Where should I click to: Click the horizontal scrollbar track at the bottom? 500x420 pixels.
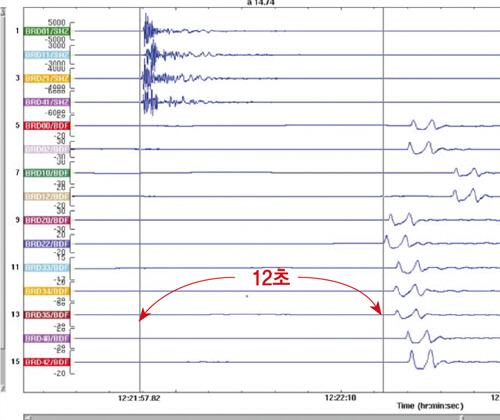coord(262,417)
